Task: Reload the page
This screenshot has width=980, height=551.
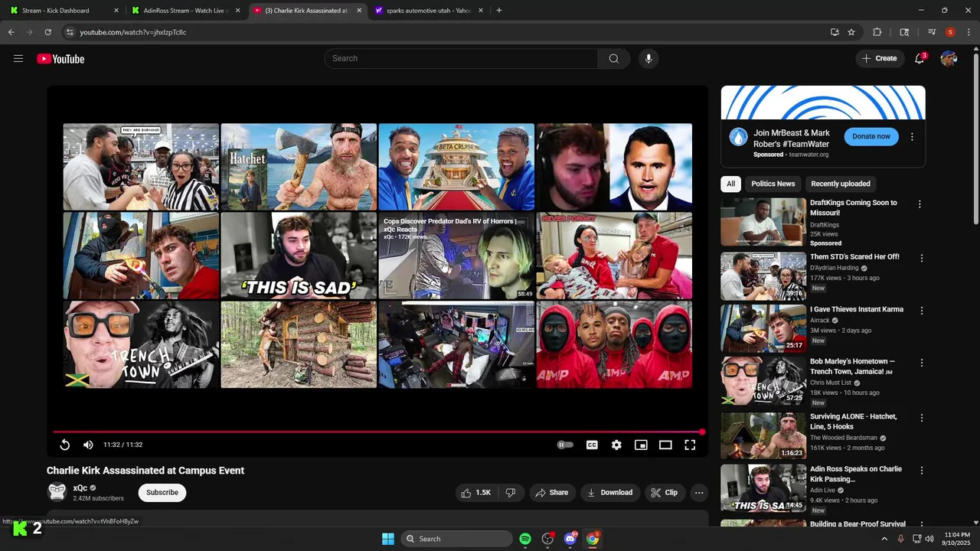Action: [47, 32]
